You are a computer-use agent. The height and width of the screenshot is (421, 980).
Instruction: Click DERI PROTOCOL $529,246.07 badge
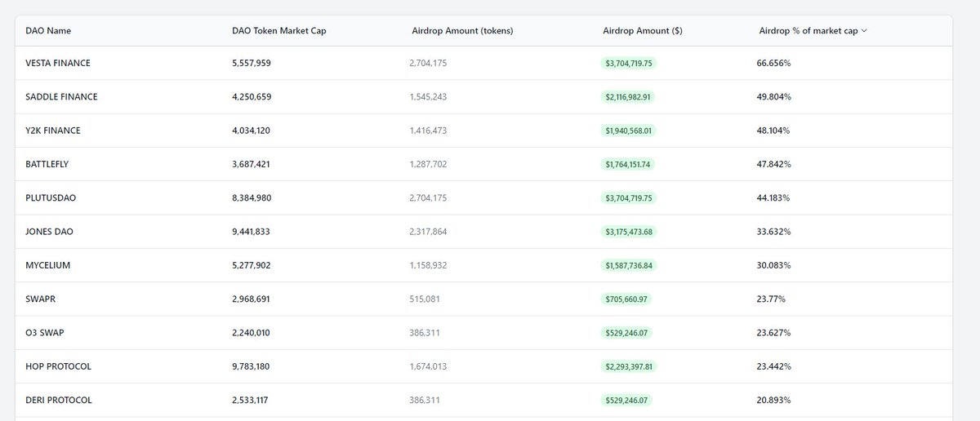pyautogui.click(x=626, y=401)
